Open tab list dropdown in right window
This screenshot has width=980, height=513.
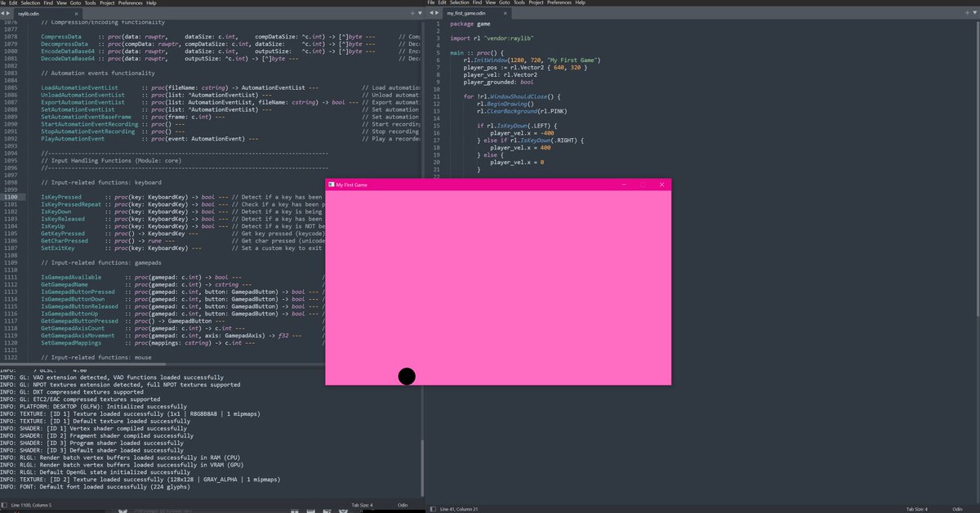(974, 14)
